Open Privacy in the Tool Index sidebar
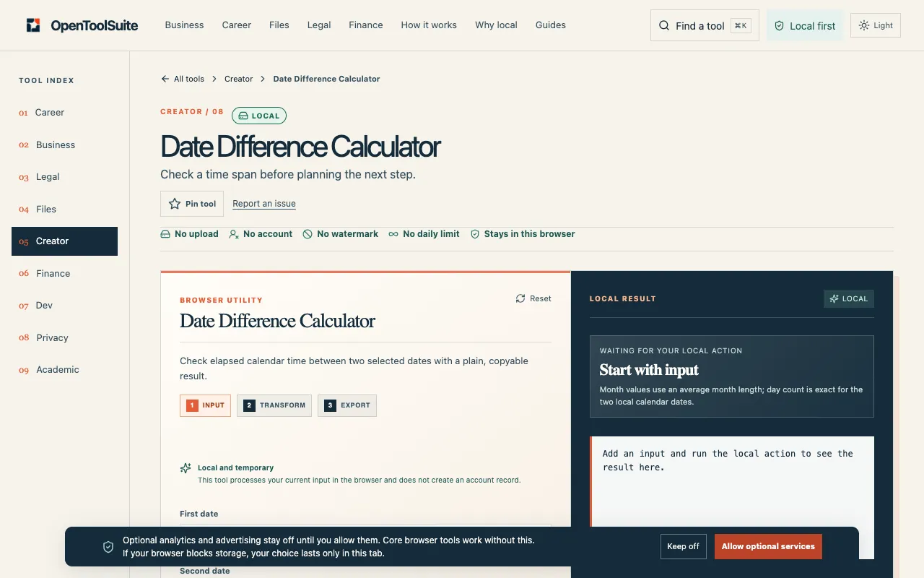Image resolution: width=924 pixels, height=578 pixels. (64, 338)
